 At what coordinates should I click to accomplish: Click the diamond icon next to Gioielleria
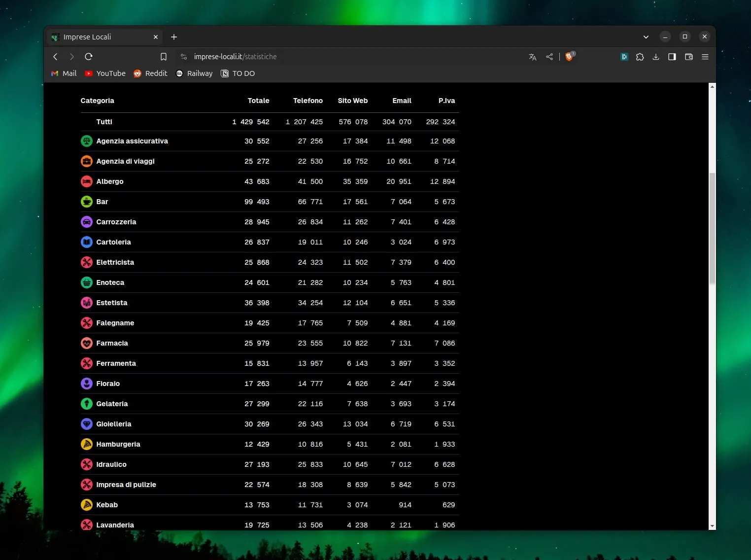point(87,424)
